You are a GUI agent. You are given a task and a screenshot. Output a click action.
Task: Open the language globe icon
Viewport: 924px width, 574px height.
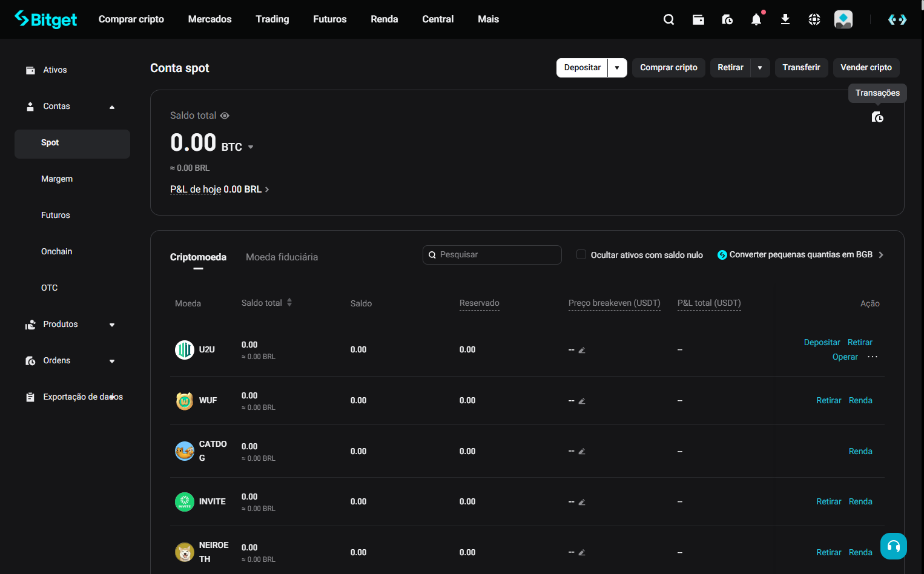click(814, 19)
